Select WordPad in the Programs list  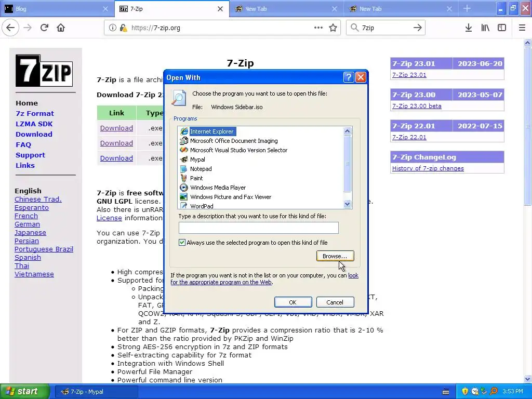tap(202, 206)
